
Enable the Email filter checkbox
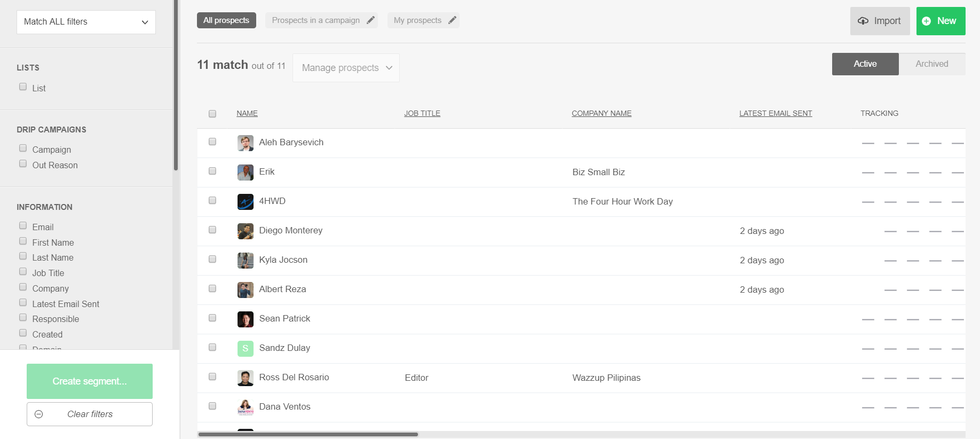(x=23, y=226)
